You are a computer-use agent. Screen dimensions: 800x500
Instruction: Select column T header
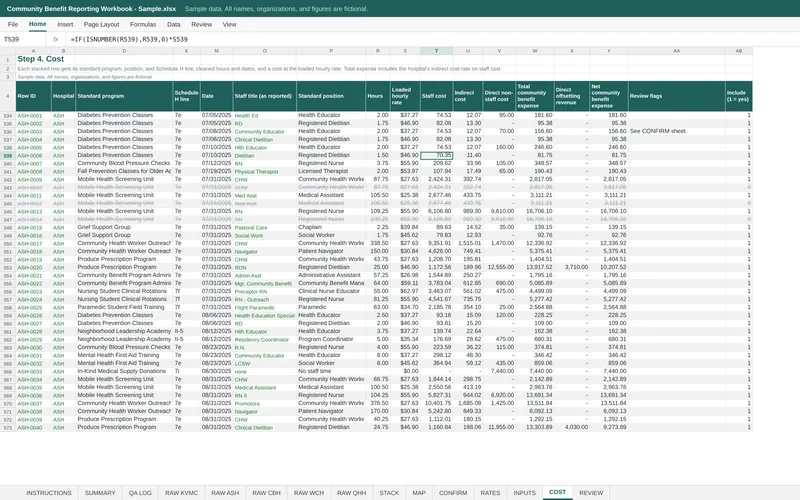(x=436, y=51)
